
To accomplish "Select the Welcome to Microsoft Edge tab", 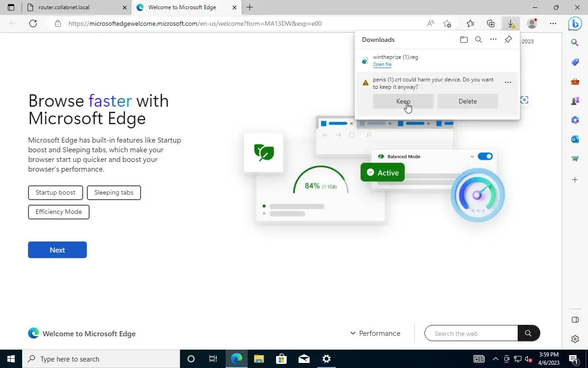I will click(x=186, y=7).
